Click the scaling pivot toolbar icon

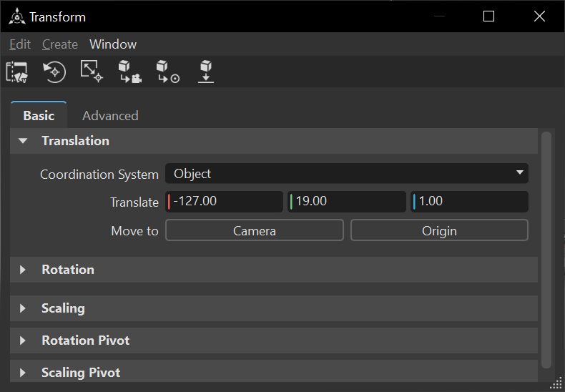click(x=92, y=72)
